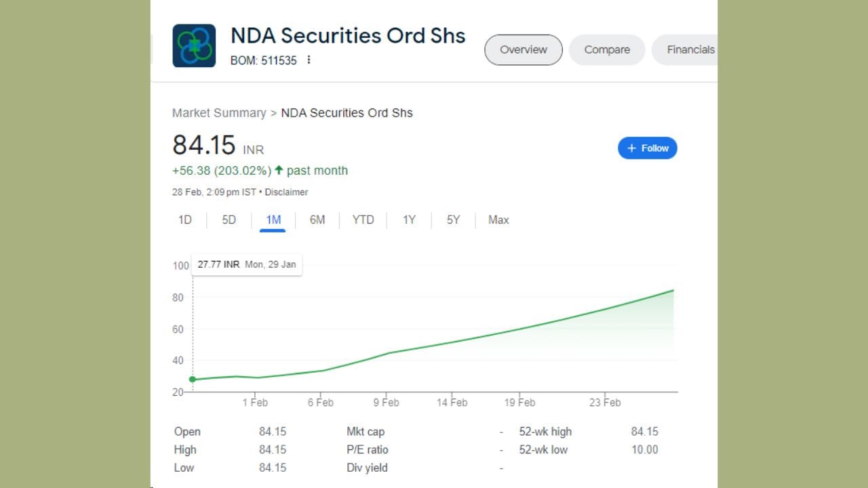
Task: Open the Disclaimer link
Action: click(286, 192)
